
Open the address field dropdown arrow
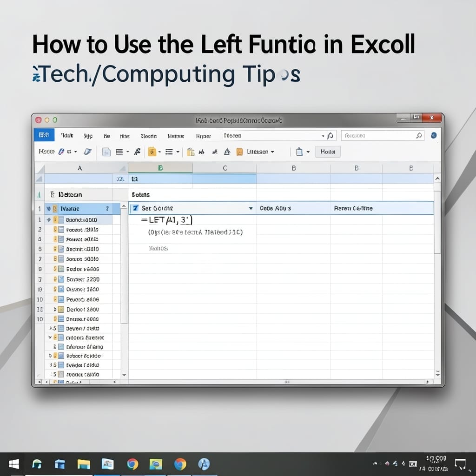pyautogui.click(x=323, y=136)
